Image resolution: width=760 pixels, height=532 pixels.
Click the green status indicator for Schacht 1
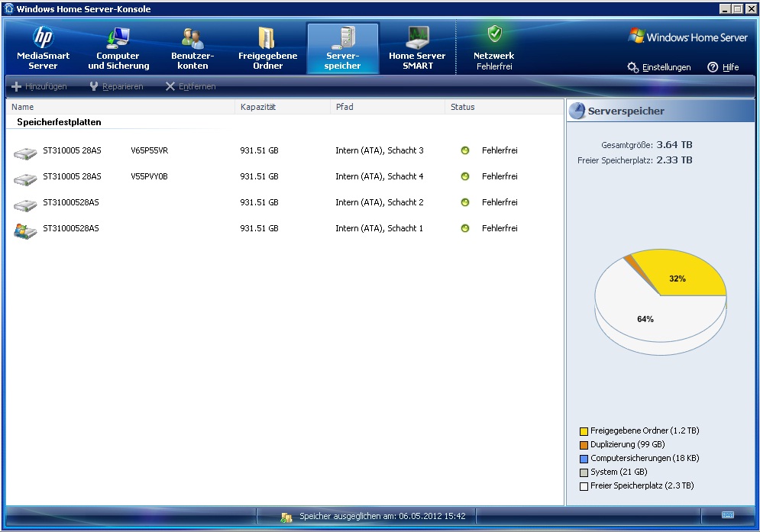(x=465, y=228)
